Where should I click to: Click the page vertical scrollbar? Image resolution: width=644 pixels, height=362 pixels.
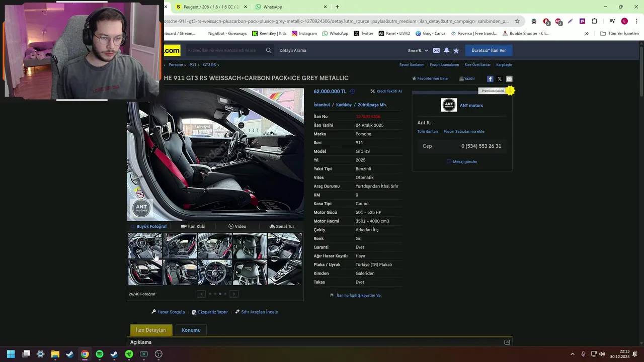pyautogui.click(x=641, y=70)
